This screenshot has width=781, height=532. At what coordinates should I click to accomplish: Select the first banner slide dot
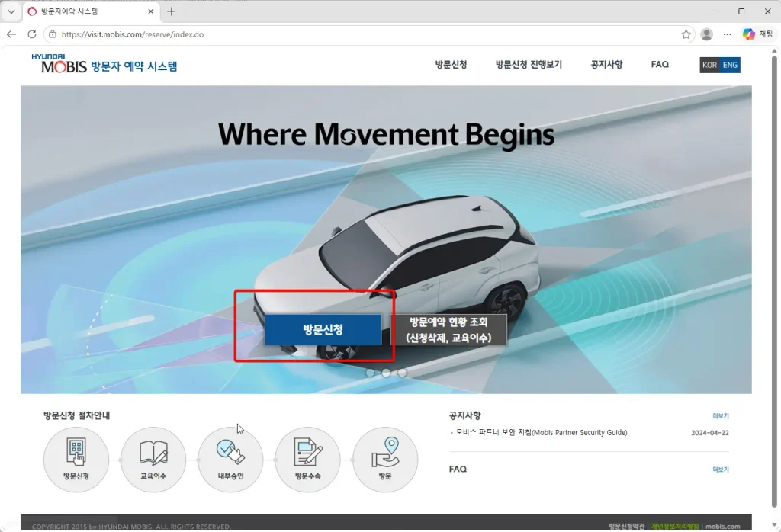[x=370, y=372]
